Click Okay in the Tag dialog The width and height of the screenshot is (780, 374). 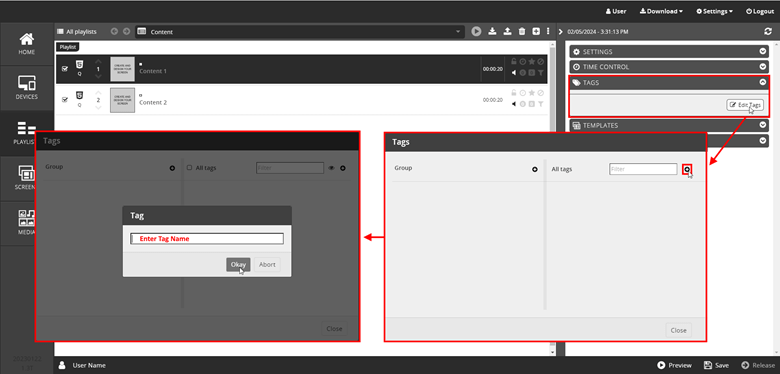pyautogui.click(x=238, y=265)
